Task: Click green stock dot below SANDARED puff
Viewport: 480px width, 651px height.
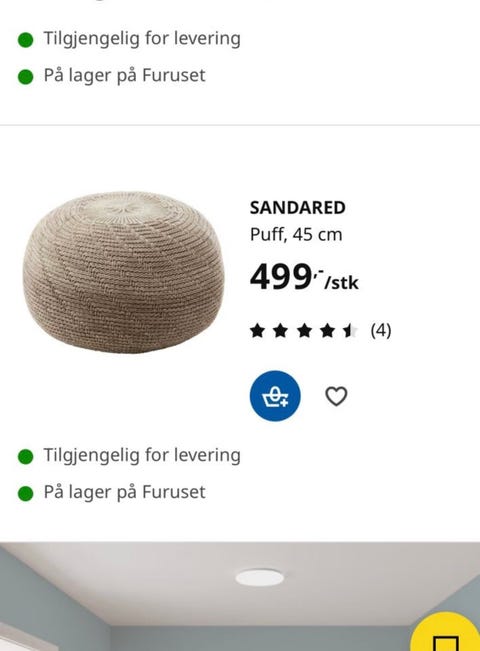Action: click(x=26, y=494)
